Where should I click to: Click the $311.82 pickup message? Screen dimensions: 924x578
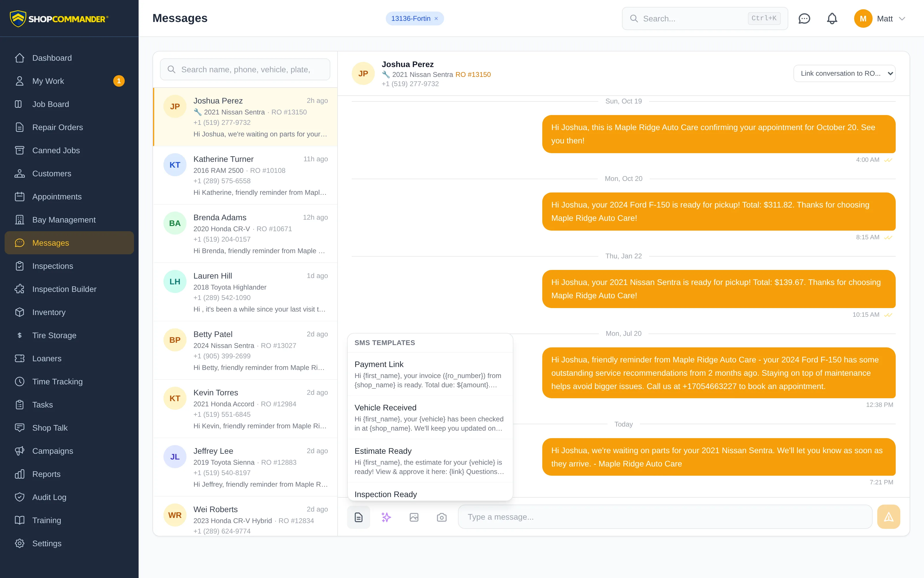[x=719, y=211]
